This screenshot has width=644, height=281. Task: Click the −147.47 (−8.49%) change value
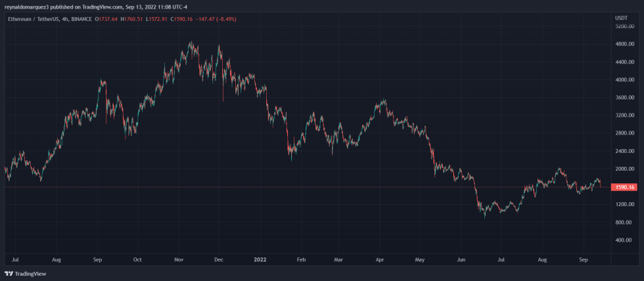coord(218,19)
